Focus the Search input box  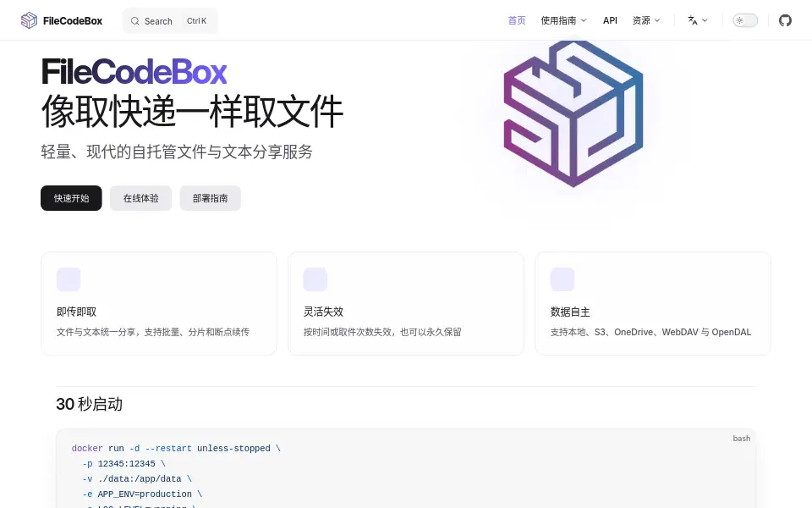click(x=170, y=21)
